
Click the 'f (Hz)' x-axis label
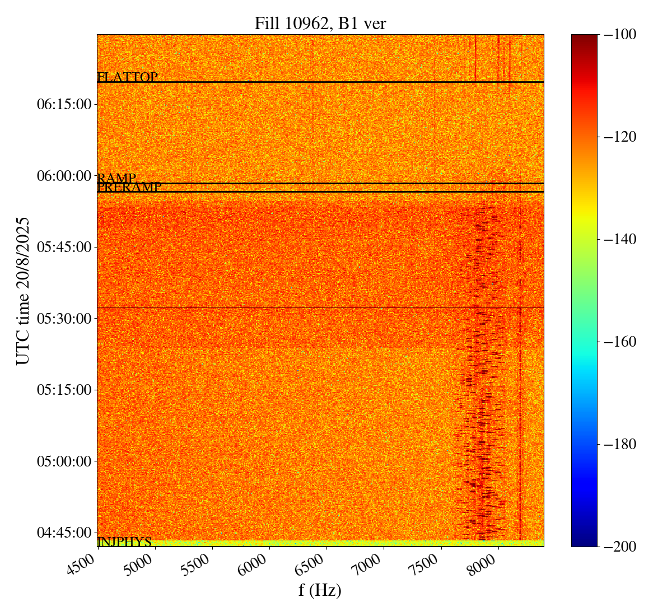(320, 590)
